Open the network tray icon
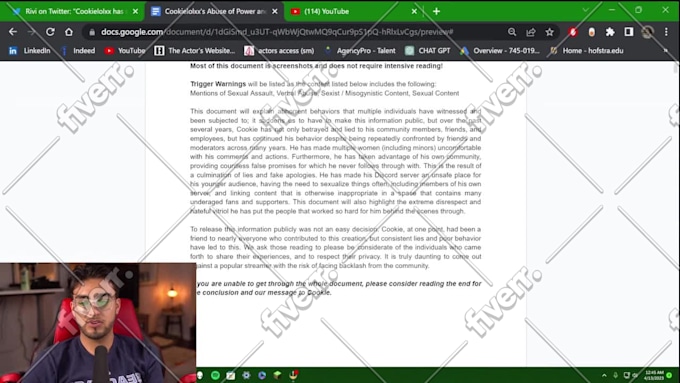The height and width of the screenshot is (383, 680). pyautogui.click(x=626, y=375)
